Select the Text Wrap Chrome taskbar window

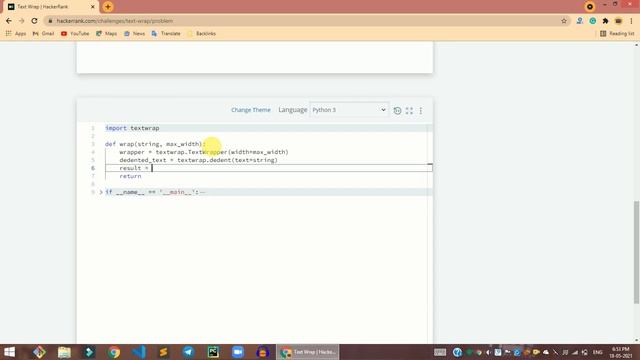pyautogui.click(x=308, y=352)
